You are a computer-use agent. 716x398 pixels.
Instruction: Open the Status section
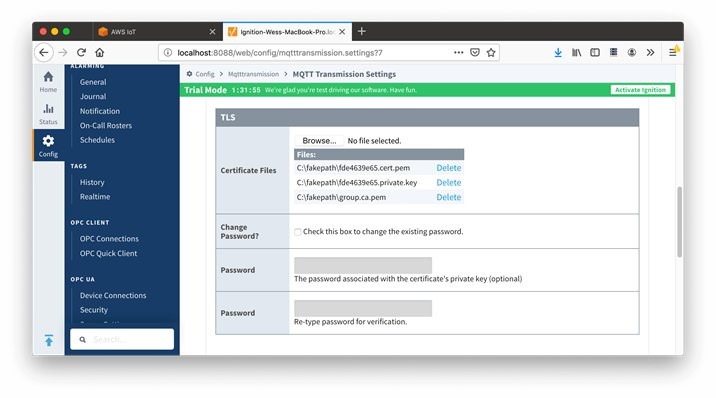tap(48, 114)
